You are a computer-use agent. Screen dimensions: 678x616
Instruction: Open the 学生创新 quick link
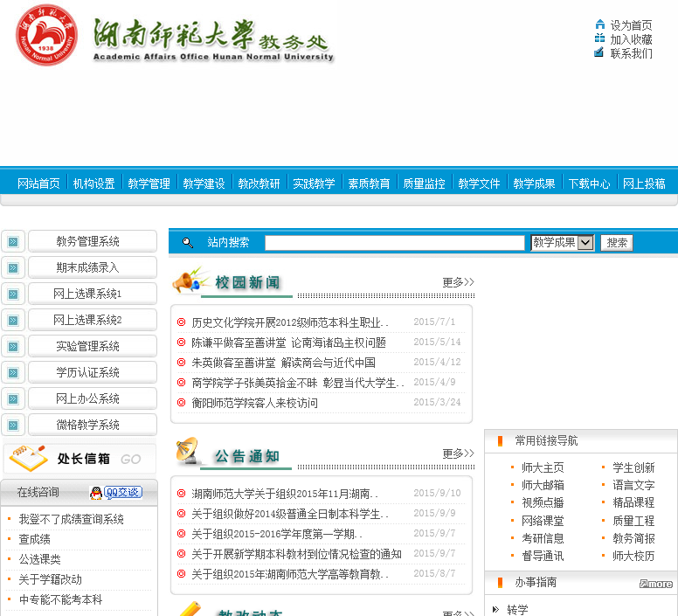(x=633, y=467)
